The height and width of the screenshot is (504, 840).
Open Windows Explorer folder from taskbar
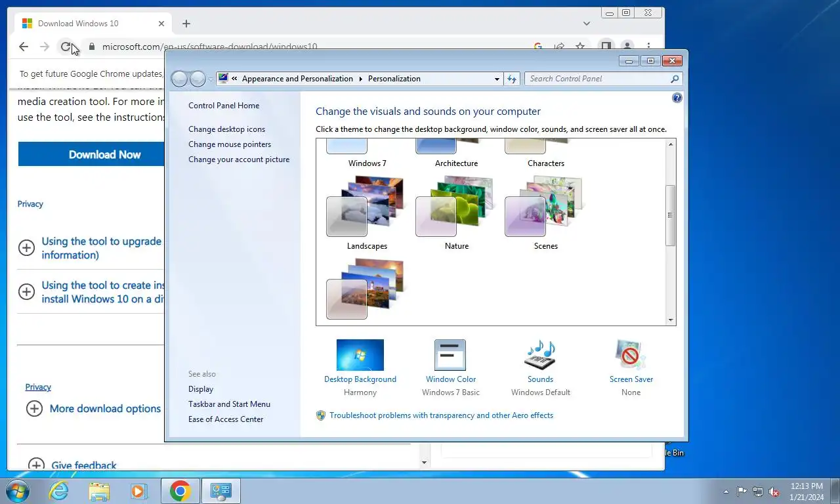pos(99,491)
